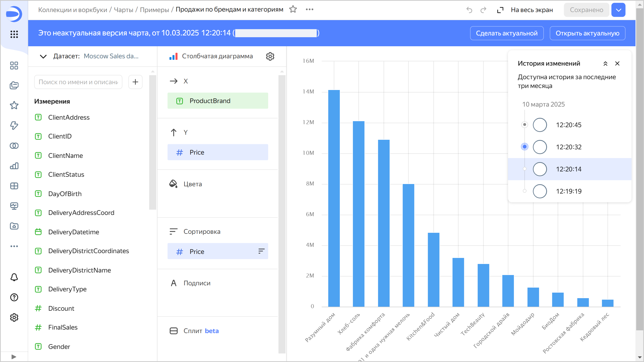Expand the save options dropdown arrow
Screen dimensions: 644x362
point(618,10)
